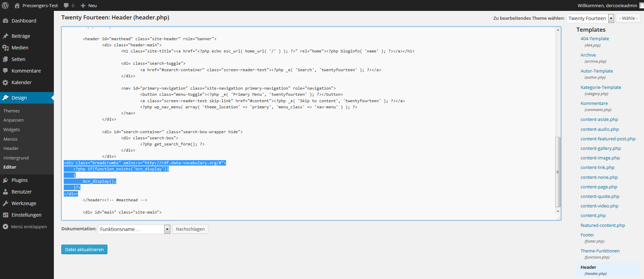This screenshot has height=279, width=644.
Task: Click the Design paintbrush icon
Action: tap(5, 98)
